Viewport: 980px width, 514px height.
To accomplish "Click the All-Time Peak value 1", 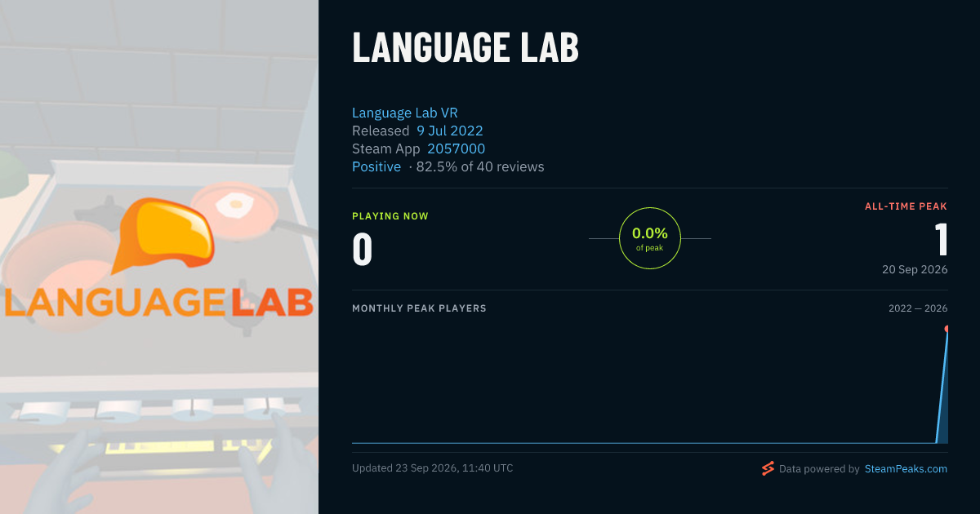I will click(x=941, y=241).
